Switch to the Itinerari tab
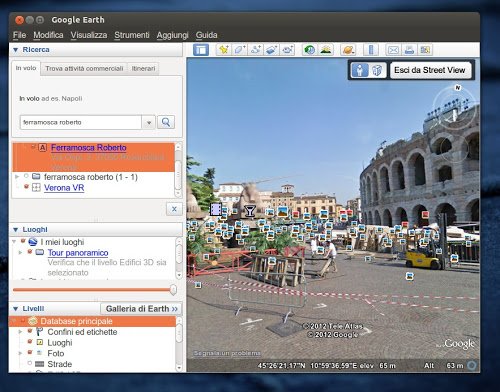500x392 pixels. tap(143, 69)
